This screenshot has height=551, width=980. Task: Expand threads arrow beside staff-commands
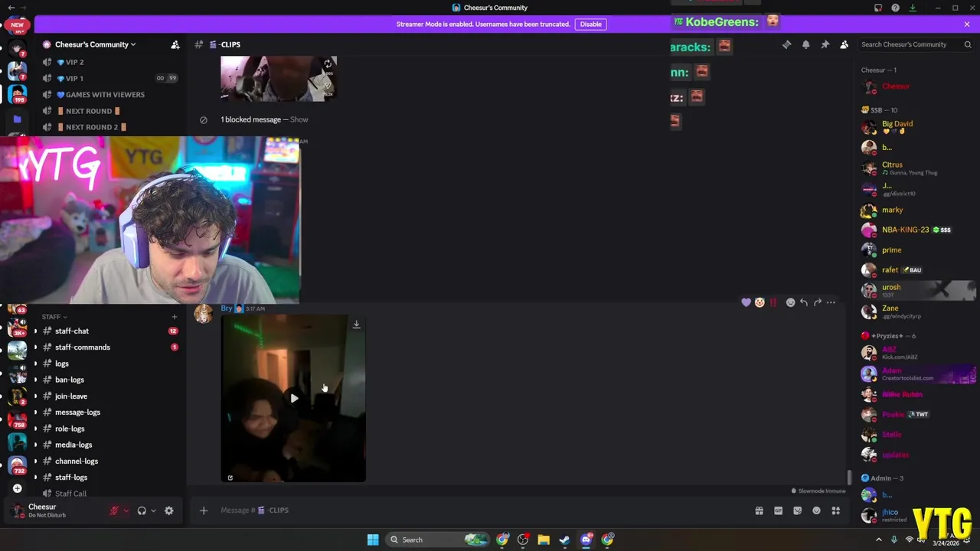pyautogui.click(x=35, y=347)
